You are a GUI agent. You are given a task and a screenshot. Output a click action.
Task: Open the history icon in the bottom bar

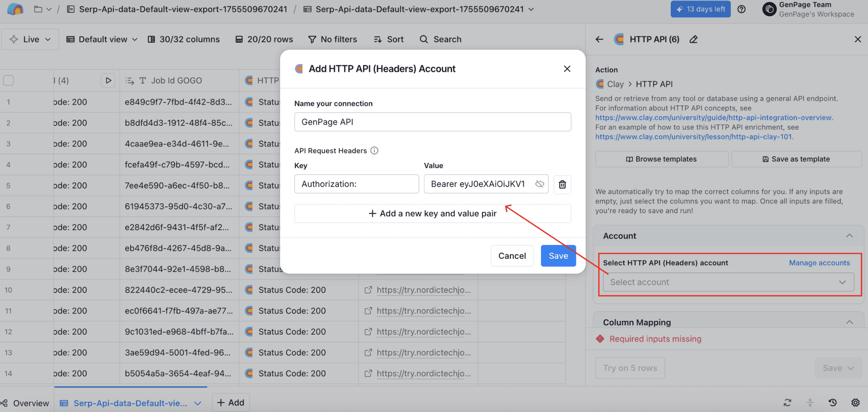point(832,403)
